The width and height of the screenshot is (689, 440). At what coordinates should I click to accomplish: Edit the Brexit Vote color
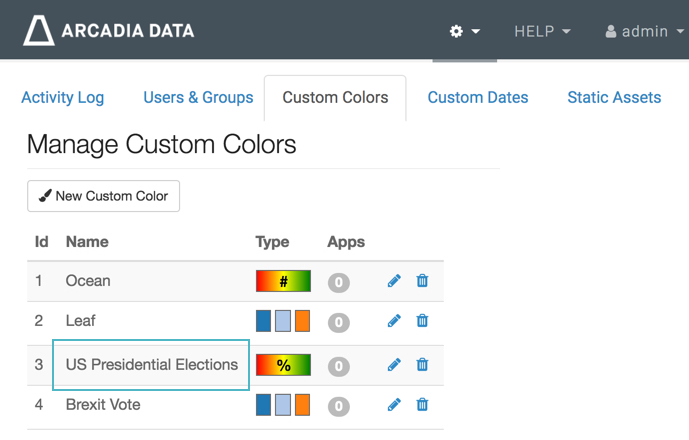[394, 405]
